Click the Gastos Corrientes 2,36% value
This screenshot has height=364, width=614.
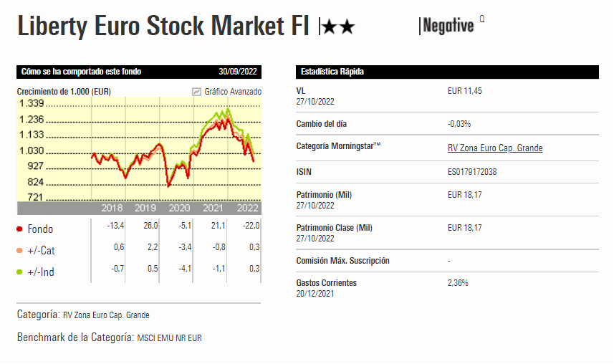coord(458,283)
